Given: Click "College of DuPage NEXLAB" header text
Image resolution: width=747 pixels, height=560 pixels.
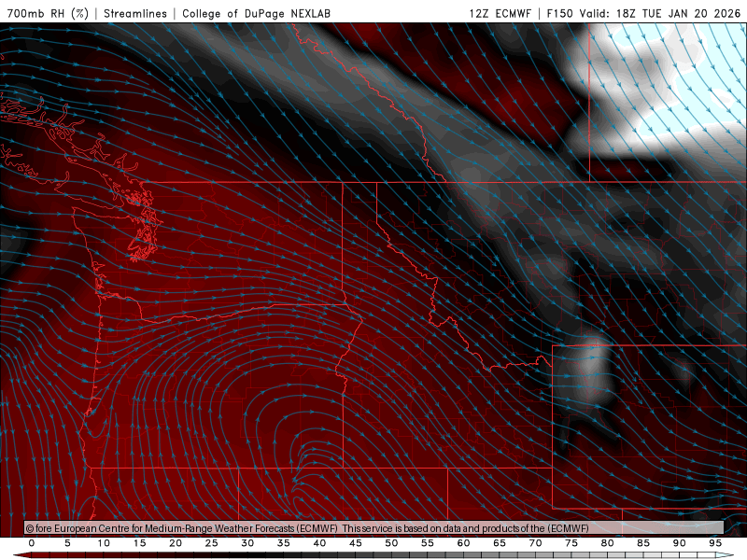Looking at the screenshot, I should click(x=256, y=13).
